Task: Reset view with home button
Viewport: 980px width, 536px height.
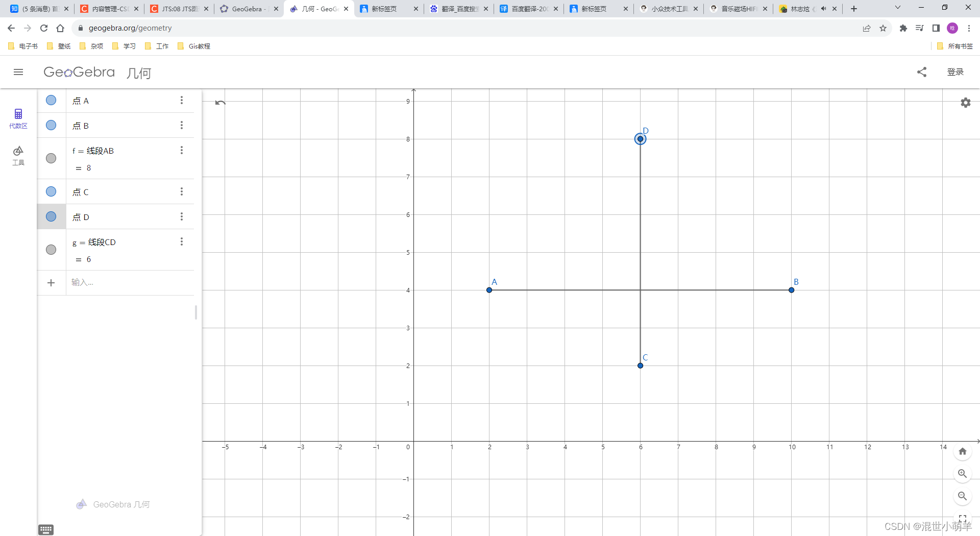Action: pos(963,451)
